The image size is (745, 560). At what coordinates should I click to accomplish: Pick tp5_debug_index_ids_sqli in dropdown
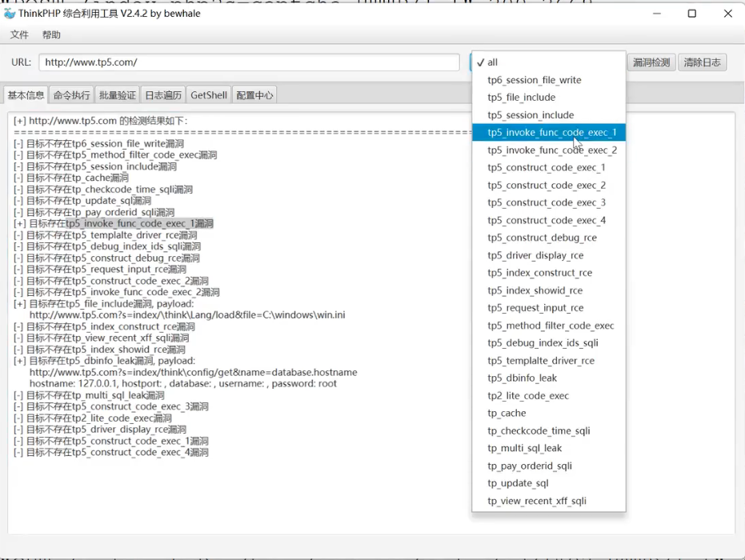point(549,343)
